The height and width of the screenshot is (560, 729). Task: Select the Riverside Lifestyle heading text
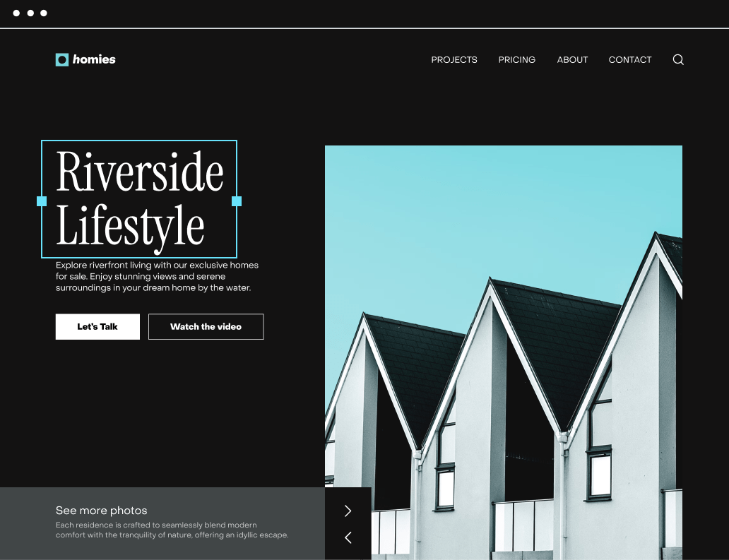click(139, 199)
